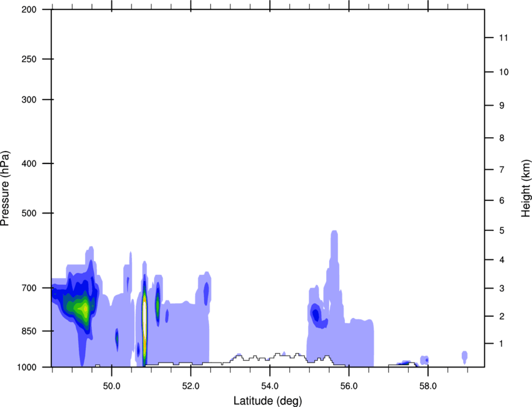Click height tick label '2'

click(x=502, y=316)
